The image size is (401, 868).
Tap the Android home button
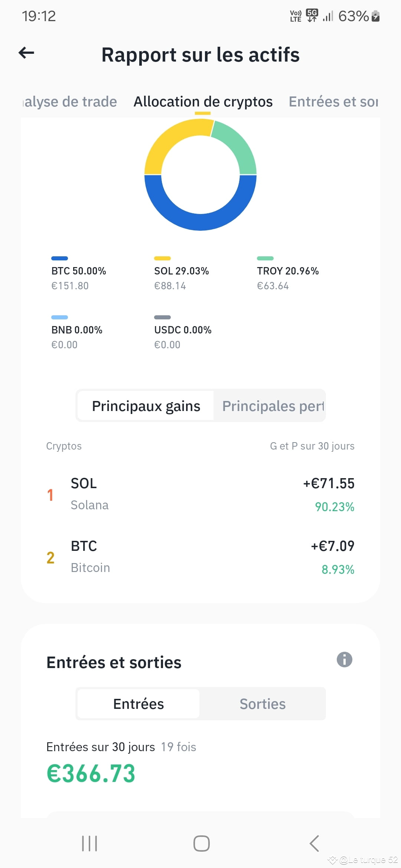201,844
